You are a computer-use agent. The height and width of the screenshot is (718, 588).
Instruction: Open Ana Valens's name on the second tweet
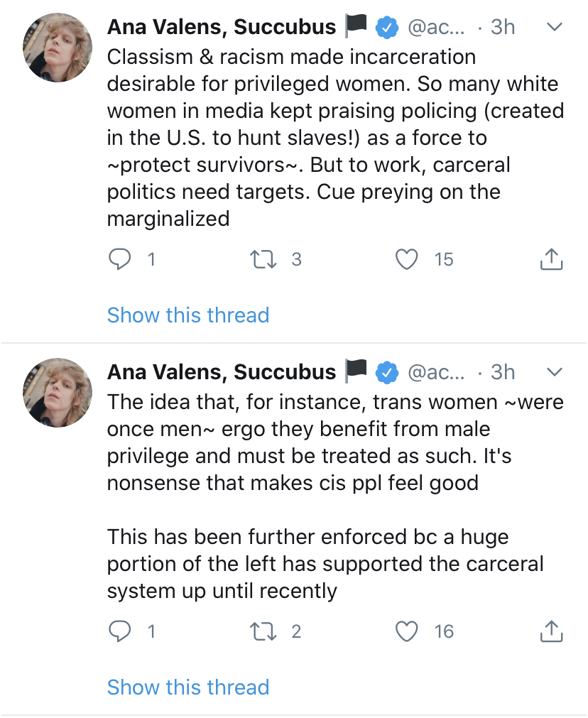click(x=221, y=371)
